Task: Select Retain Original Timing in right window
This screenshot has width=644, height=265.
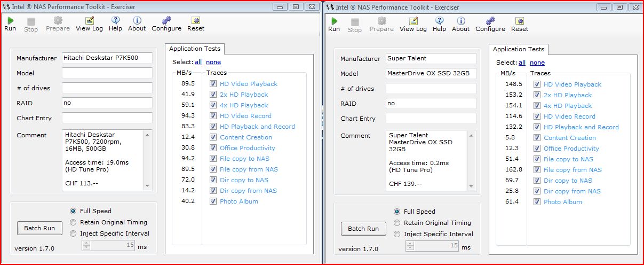Action: click(397, 223)
